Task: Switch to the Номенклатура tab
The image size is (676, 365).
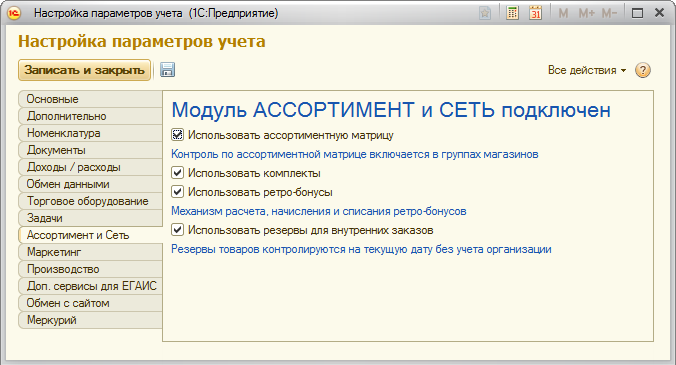Action: coord(91,133)
